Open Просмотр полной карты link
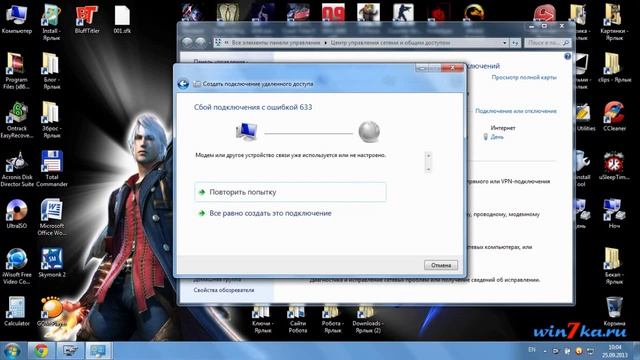Image resolution: width=640 pixels, height=360 pixels. tap(524, 77)
